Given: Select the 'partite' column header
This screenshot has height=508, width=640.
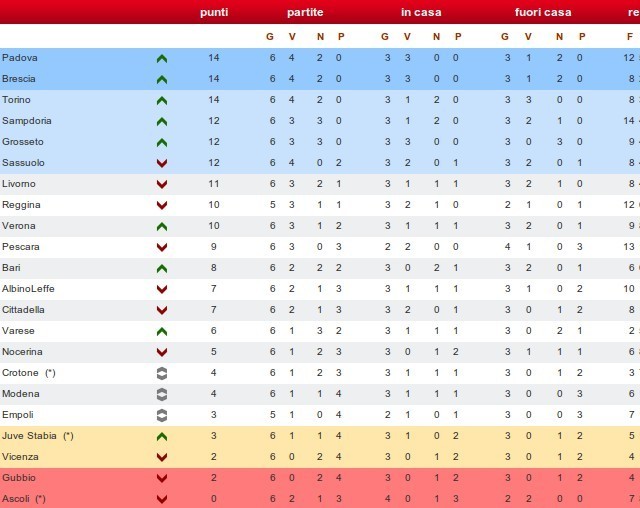Looking at the screenshot, I should click(305, 12).
